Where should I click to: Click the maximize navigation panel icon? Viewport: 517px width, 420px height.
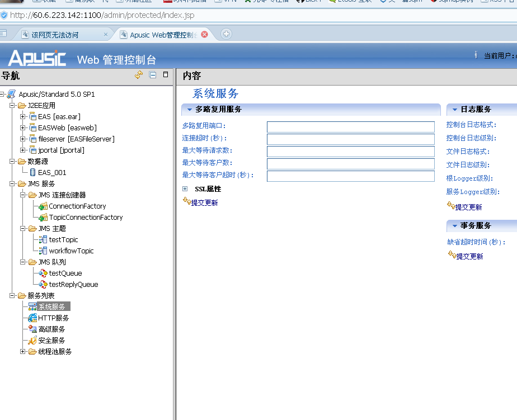[166, 74]
